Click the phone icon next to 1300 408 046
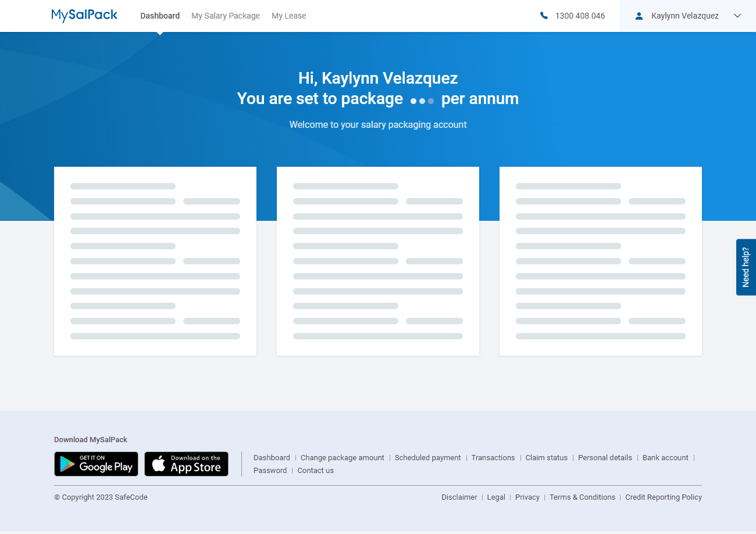Viewport: 756px width, 534px height. pyautogui.click(x=544, y=16)
